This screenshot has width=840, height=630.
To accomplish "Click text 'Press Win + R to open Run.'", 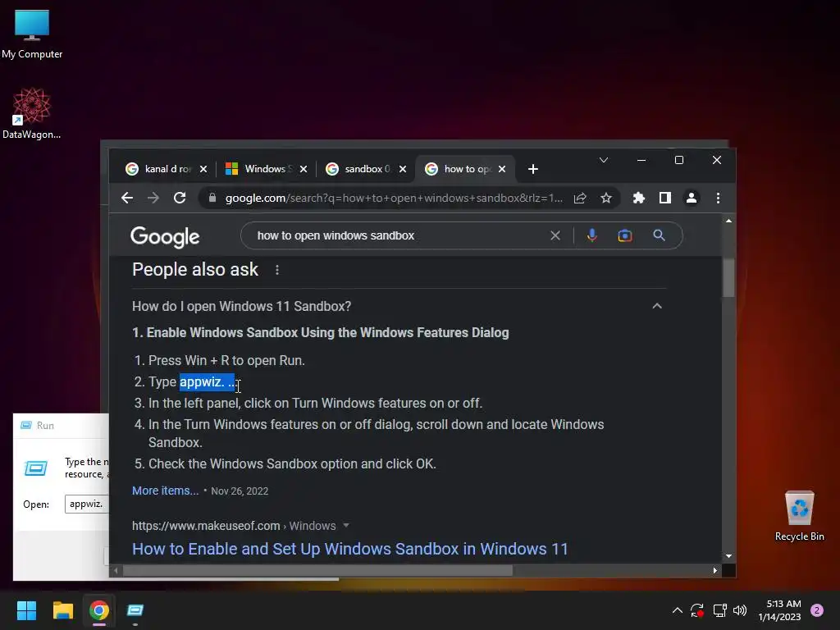I will pos(226,361).
